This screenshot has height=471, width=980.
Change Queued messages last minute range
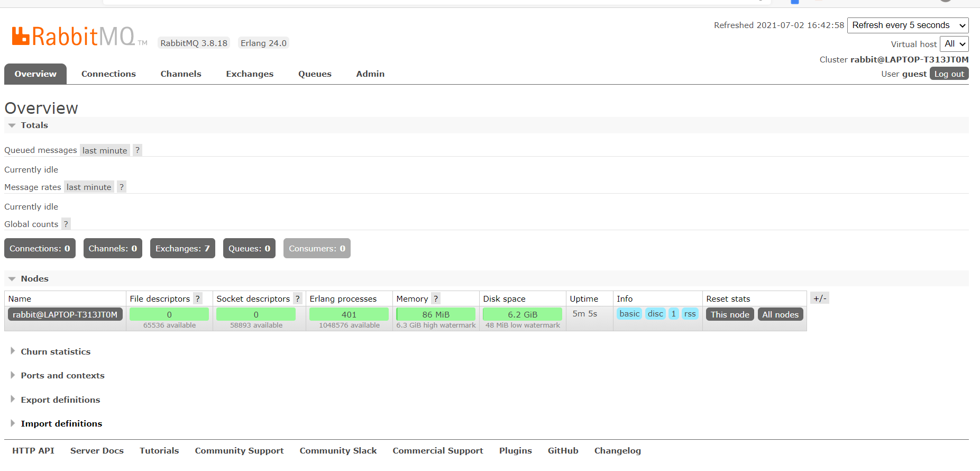click(105, 150)
